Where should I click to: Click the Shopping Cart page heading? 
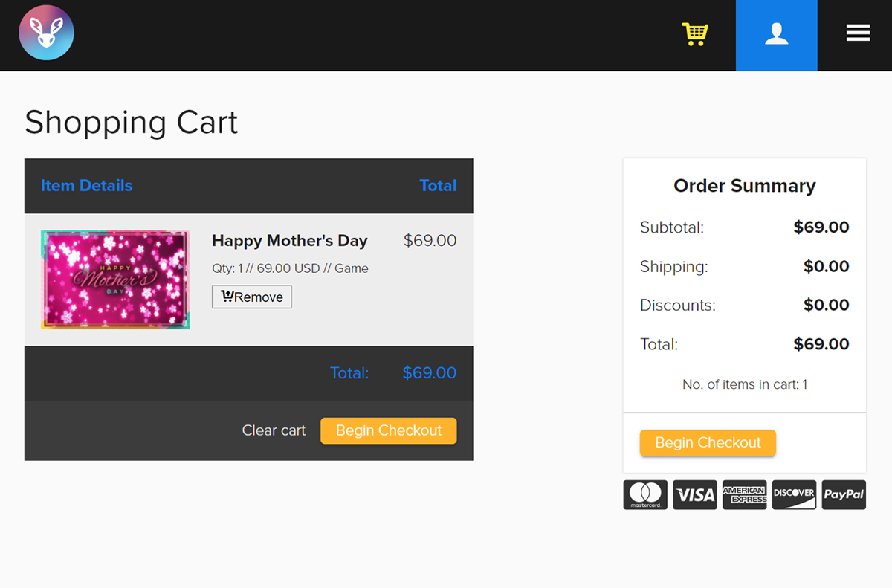132,123
